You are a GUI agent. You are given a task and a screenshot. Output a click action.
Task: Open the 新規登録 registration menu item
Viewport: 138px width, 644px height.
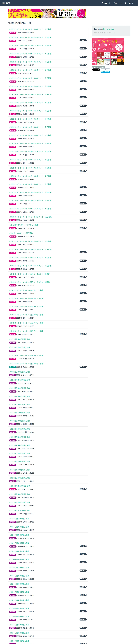tap(129, 3)
